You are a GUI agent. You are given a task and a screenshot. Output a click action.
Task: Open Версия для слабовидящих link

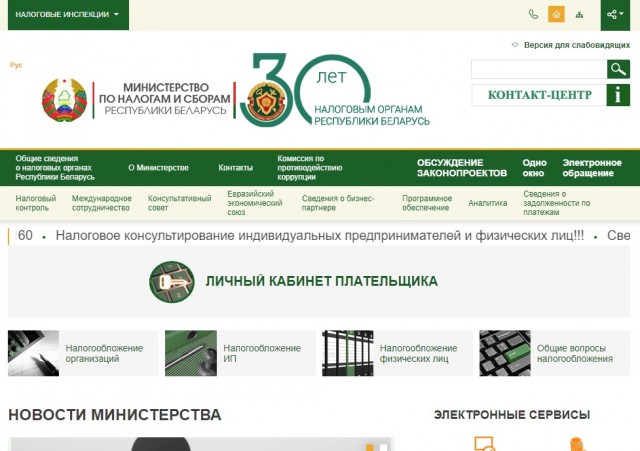577,45
